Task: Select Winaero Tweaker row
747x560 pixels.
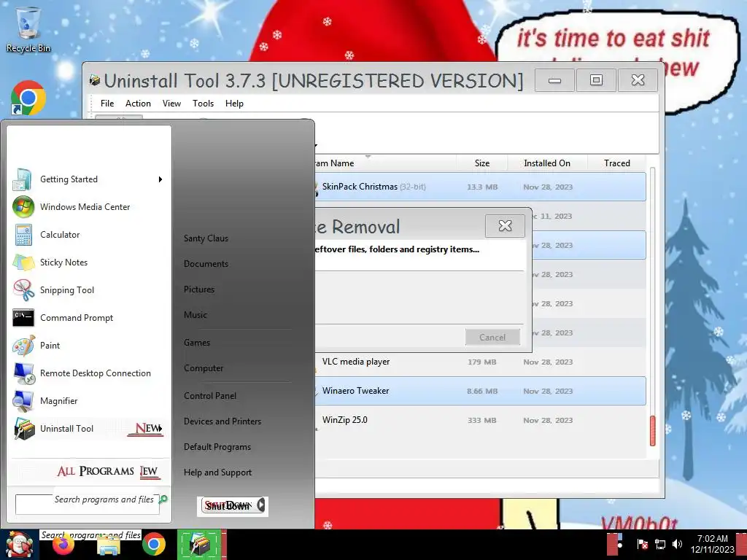Action: coord(480,391)
